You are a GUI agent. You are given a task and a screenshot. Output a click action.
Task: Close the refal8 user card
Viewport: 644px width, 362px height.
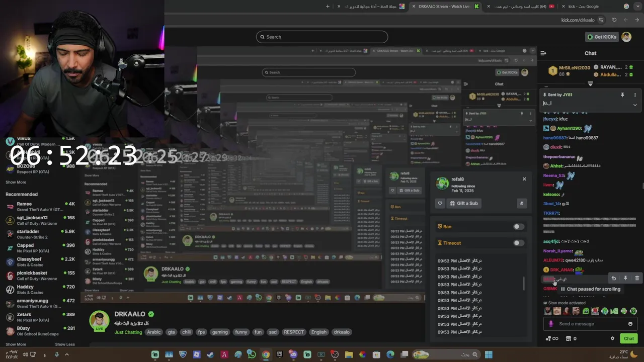click(x=524, y=179)
